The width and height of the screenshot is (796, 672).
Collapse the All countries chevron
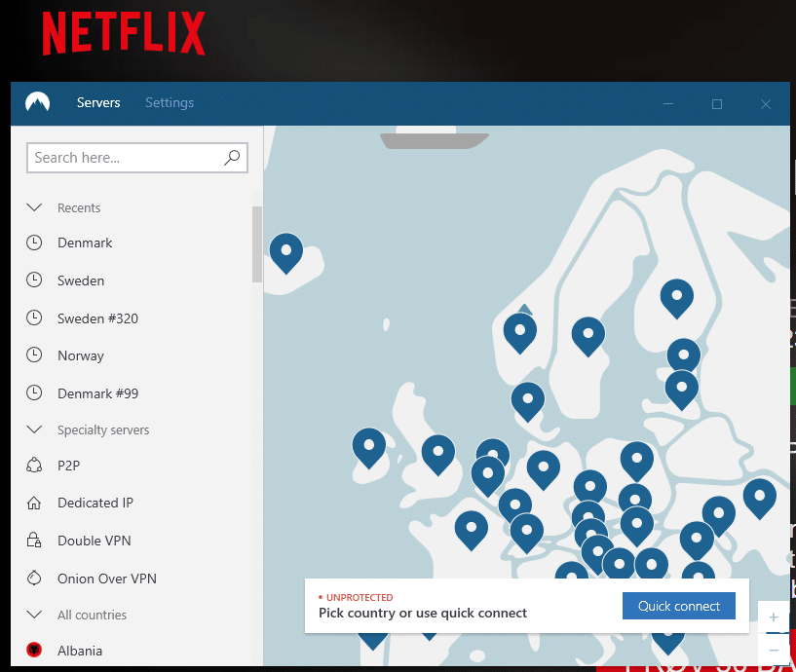pyautogui.click(x=34, y=615)
